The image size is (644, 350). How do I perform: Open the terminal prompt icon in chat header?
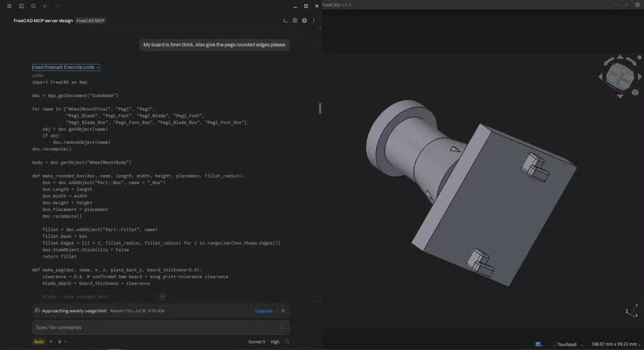point(285,21)
